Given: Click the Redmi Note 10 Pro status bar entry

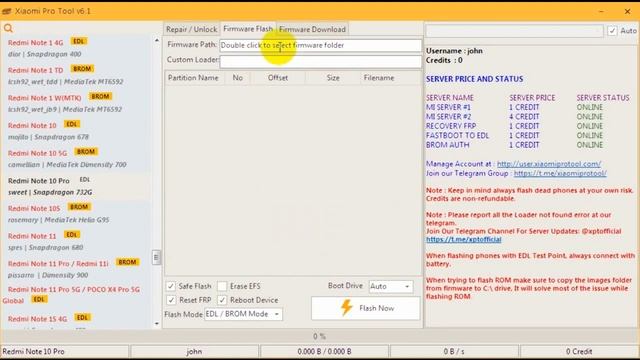Looking at the screenshot, I should pyautogui.click(x=64, y=351).
